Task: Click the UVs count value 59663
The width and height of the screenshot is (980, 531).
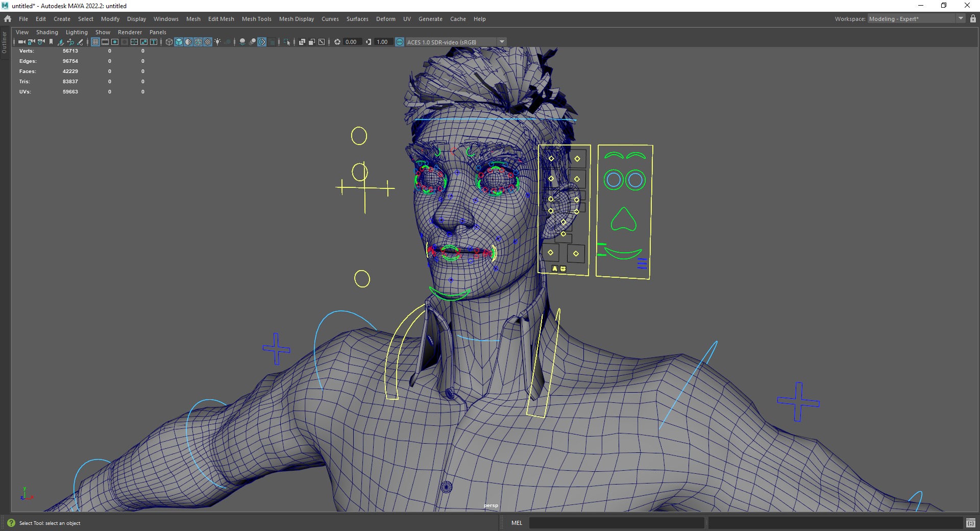Action: pos(70,92)
